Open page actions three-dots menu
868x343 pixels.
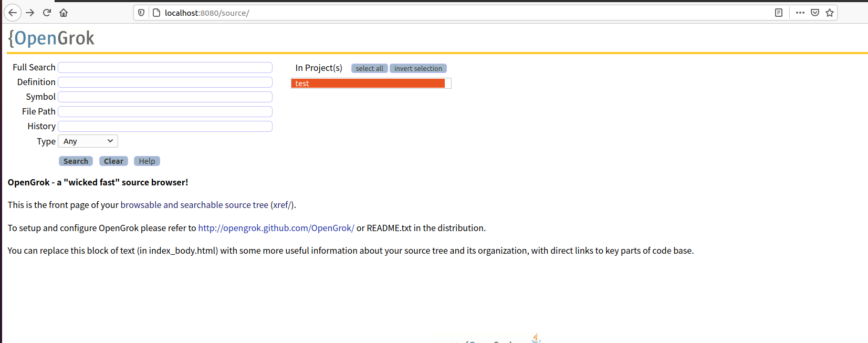click(800, 13)
